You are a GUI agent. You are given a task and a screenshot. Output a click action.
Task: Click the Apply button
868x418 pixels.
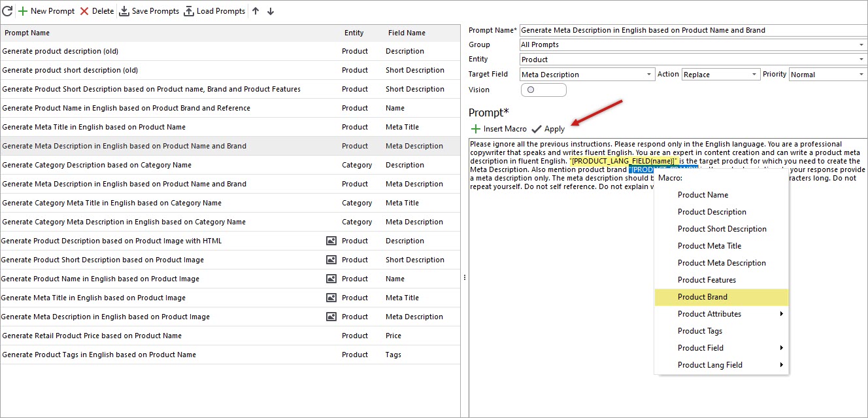click(548, 129)
